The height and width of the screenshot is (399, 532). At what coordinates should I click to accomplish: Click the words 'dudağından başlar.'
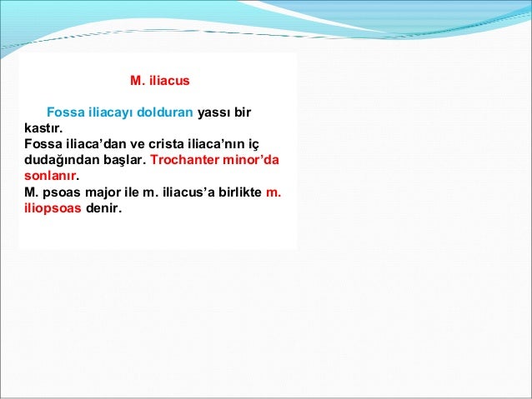[x=85, y=160]
